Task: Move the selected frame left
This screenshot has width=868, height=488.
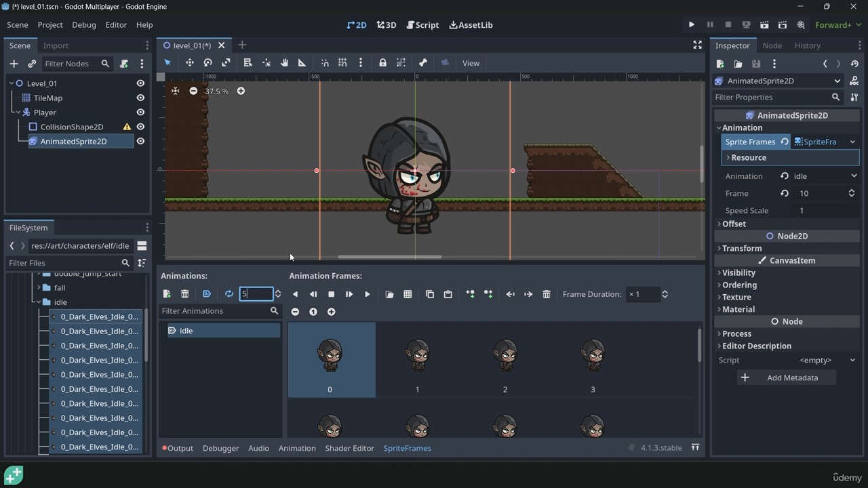Action: tap(511, 294)
